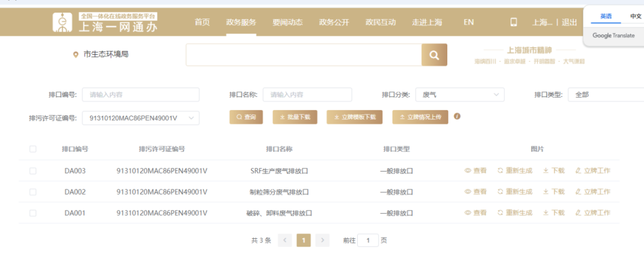View image for DA003 row
644x274 pixels.
coord(476,170)
